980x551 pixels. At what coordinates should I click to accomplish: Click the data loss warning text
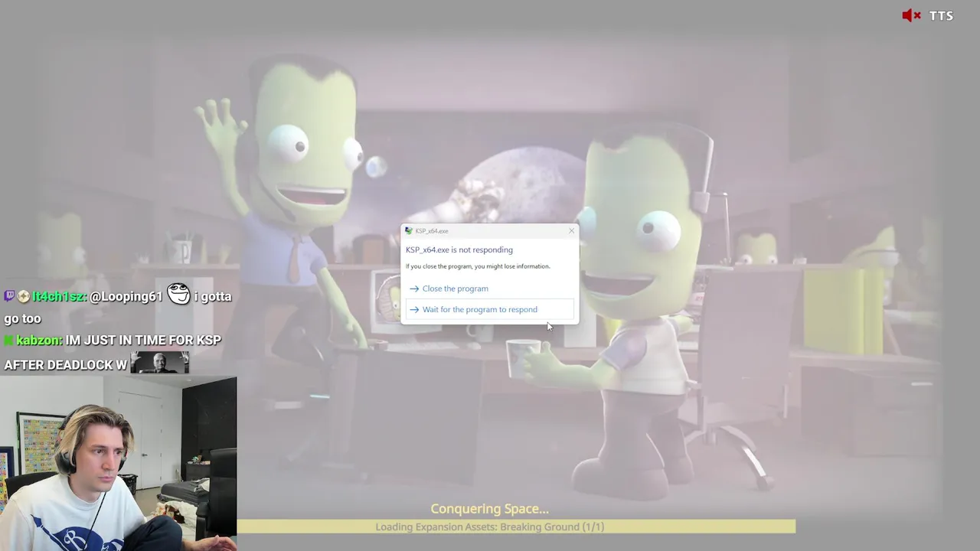tap(478, 266)
